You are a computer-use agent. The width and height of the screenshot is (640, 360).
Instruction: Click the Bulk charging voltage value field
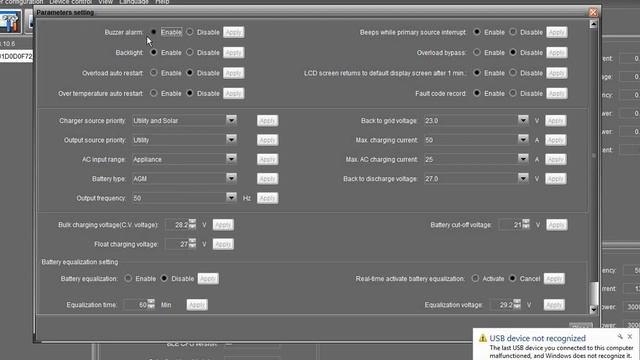[177, 225]
